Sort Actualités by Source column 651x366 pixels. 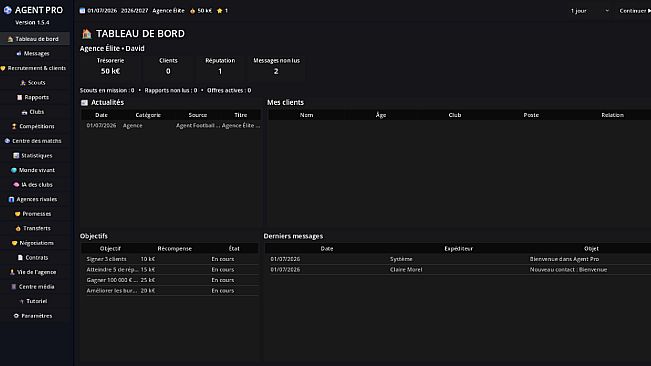click(x=198, y=115)
